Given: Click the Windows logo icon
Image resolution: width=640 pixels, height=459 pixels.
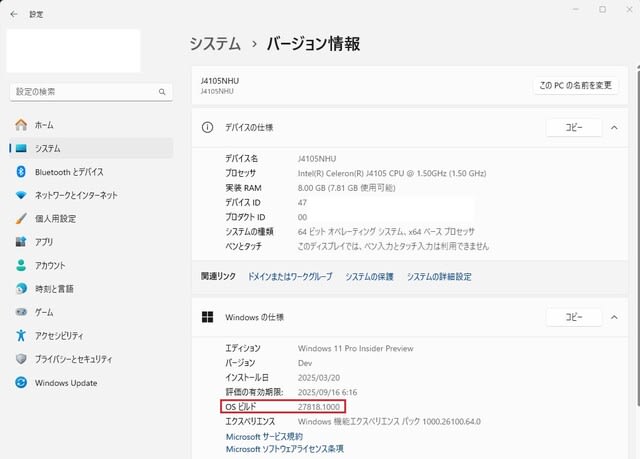Looking at the screenshot, I should (207, 317).
